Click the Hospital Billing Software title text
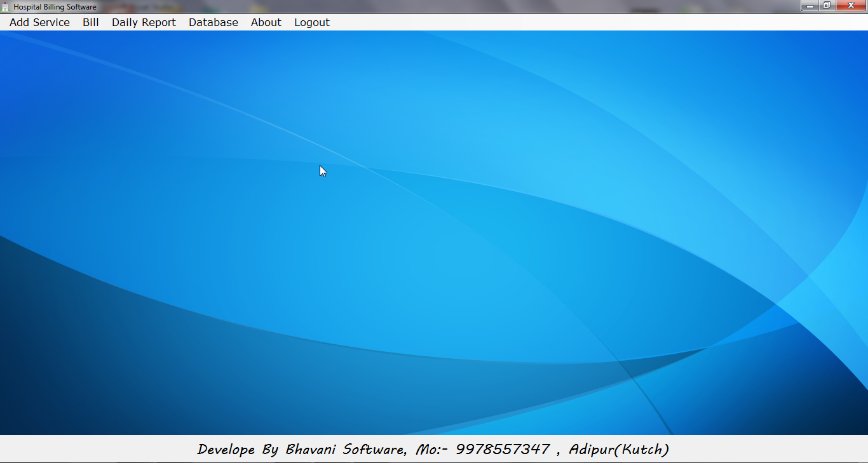868x463 pixels. click(x=55, y=7)
